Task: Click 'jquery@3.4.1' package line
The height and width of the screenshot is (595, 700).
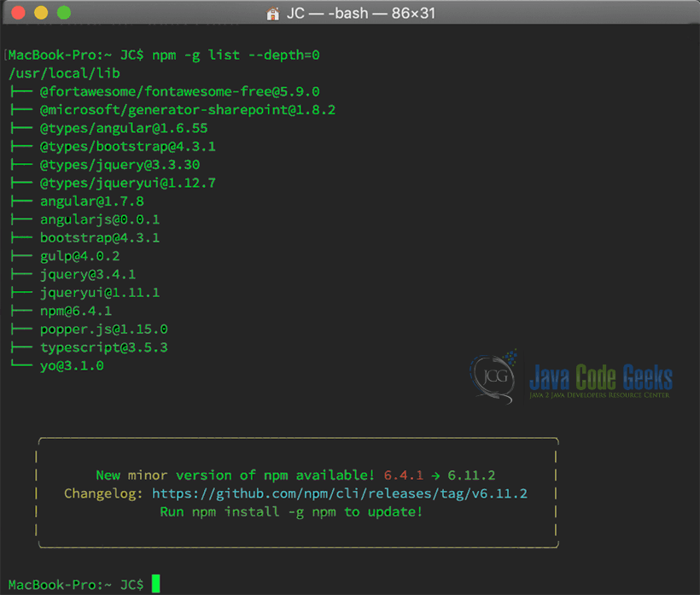Action: [88, 275]
